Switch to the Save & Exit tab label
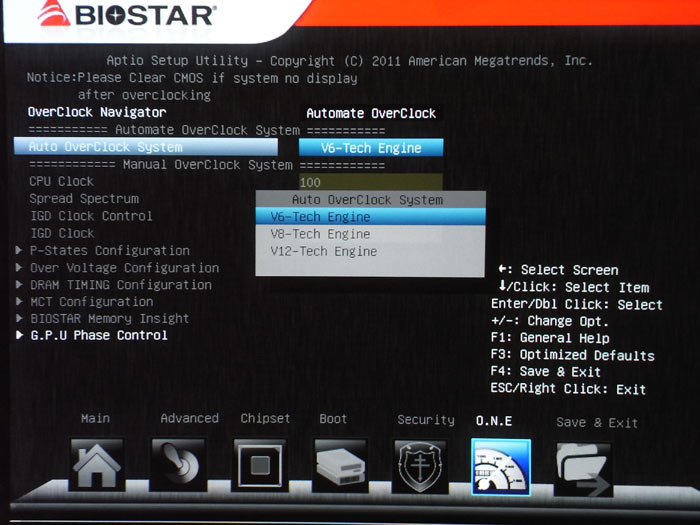Viewport: 700px width, 525px height. [x=597, y=422]
